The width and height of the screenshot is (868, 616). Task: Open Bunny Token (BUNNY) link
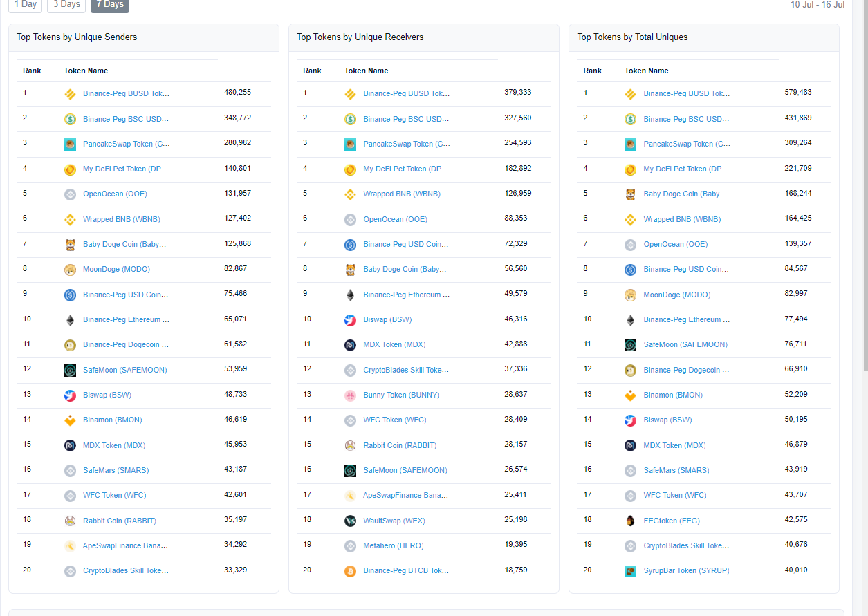tap(401, 395)
